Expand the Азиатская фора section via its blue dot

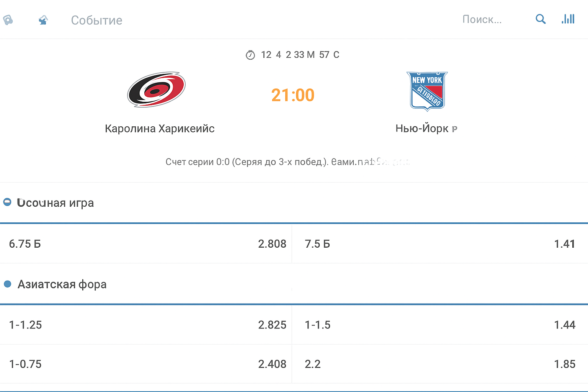7,284
